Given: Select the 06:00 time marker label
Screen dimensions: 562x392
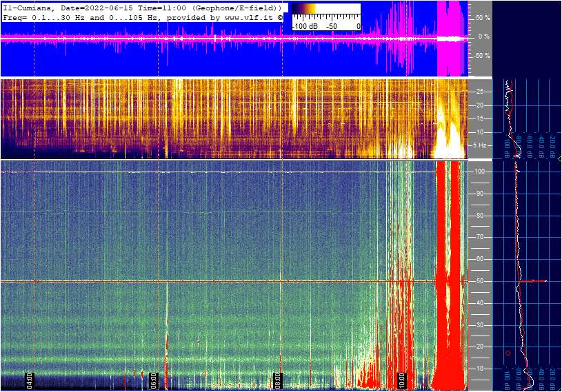Looking at the screenshot, I should tap(154, 380).
